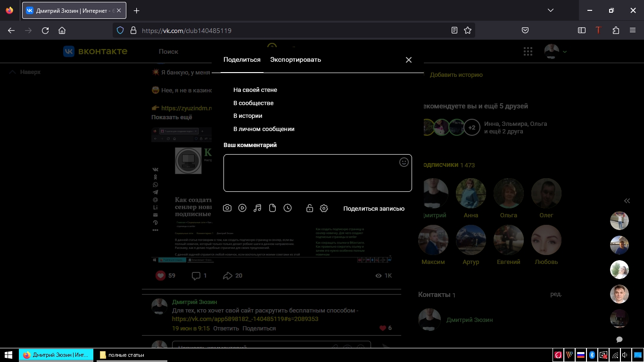Toggle the padlock privacy icon in share dialog
The height and width of the screenshot is (362, 644).
(x=310, y=208)
